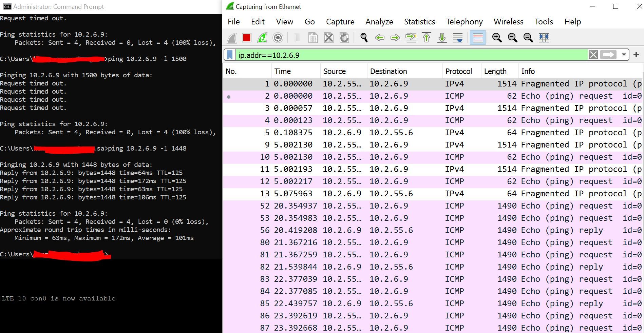Open the go to packet navigation tool
The image size is (644, 333).
pyautogui.click(x=411, y=38)
